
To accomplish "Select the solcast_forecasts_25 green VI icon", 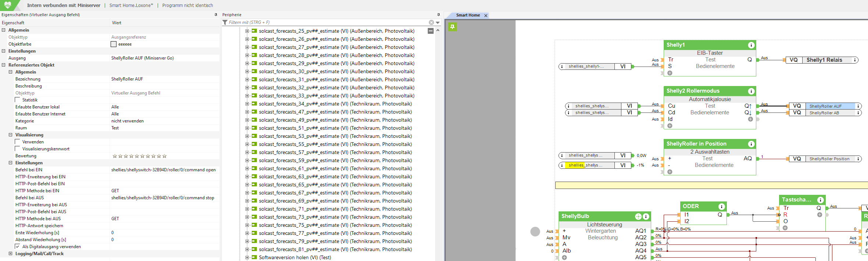I will (254, 31).
